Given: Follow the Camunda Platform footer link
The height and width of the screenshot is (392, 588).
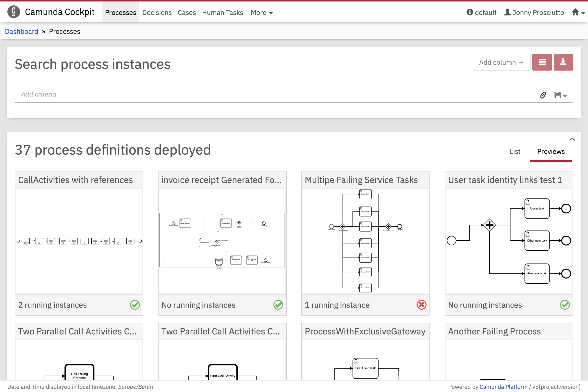Looking at the screenshot, I should (x=503, y=387).
